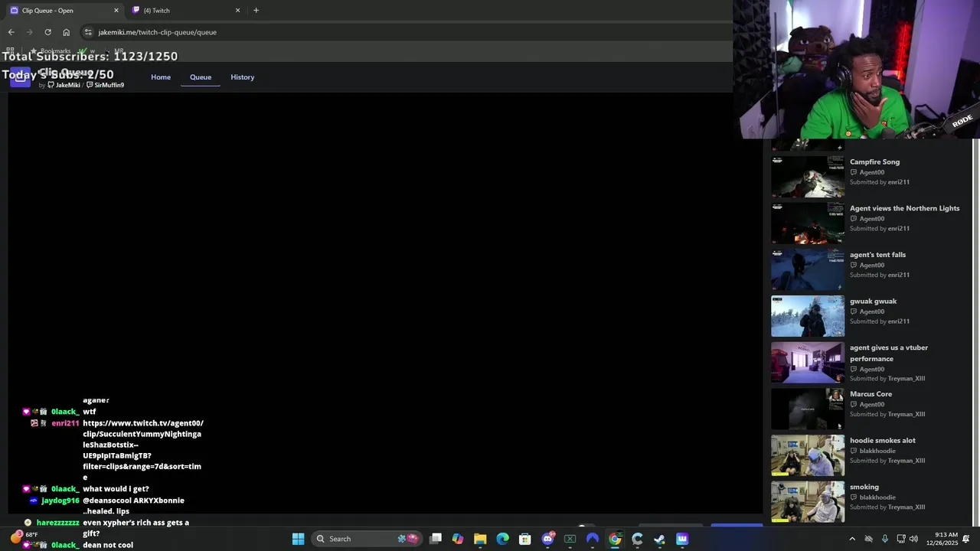
Task: Open SirMuffin9 Twitch author link
Action: (x=105, y=85)
